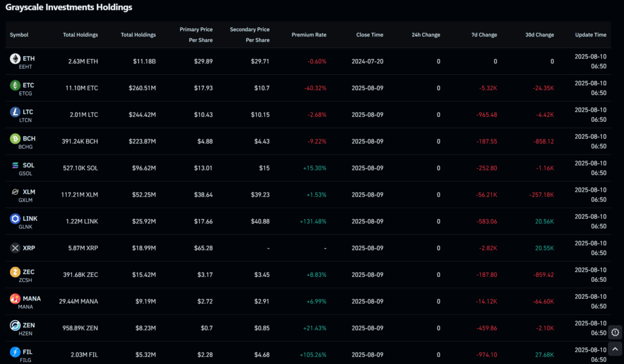This screenshot has height=364, width=624.
Task: Click Update Time column header
Action: click(x=590, y=35)
